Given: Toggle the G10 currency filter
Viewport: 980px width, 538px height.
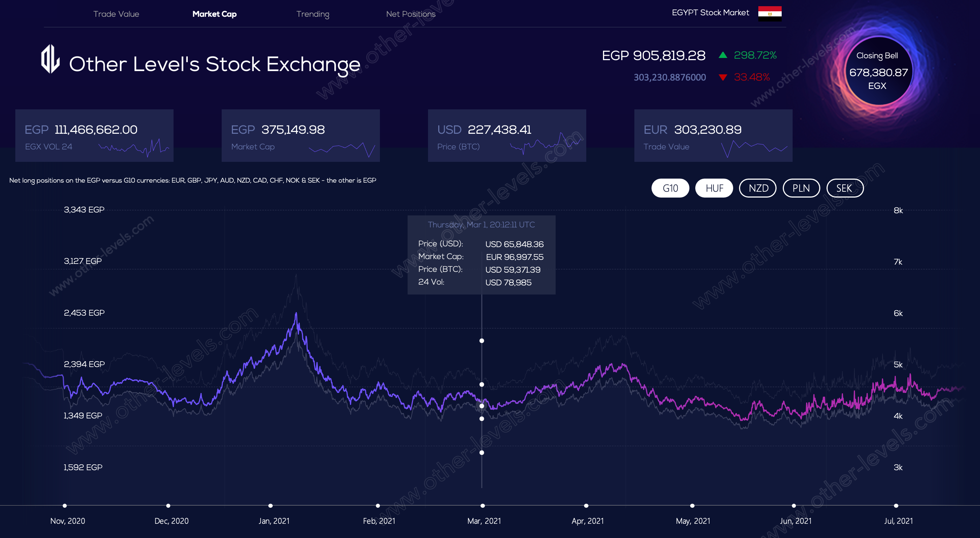Looking at the screenshot, I should pyautogui.click(x=670, y=188).
